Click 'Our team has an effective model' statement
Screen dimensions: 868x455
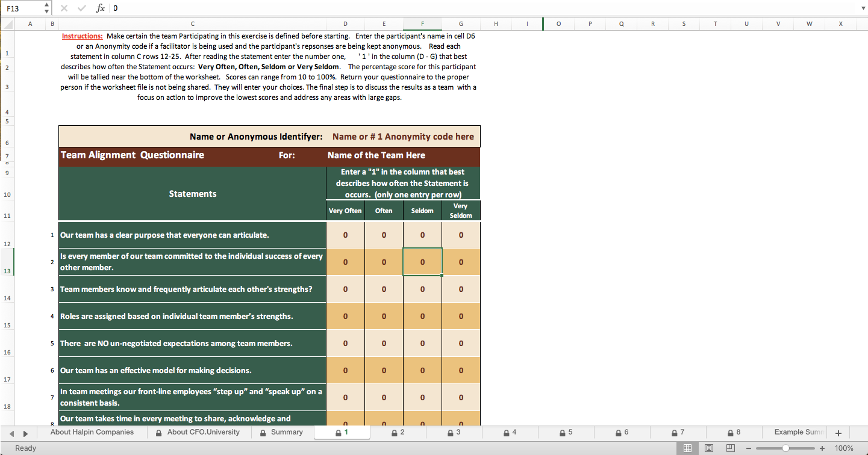(192, 370)
